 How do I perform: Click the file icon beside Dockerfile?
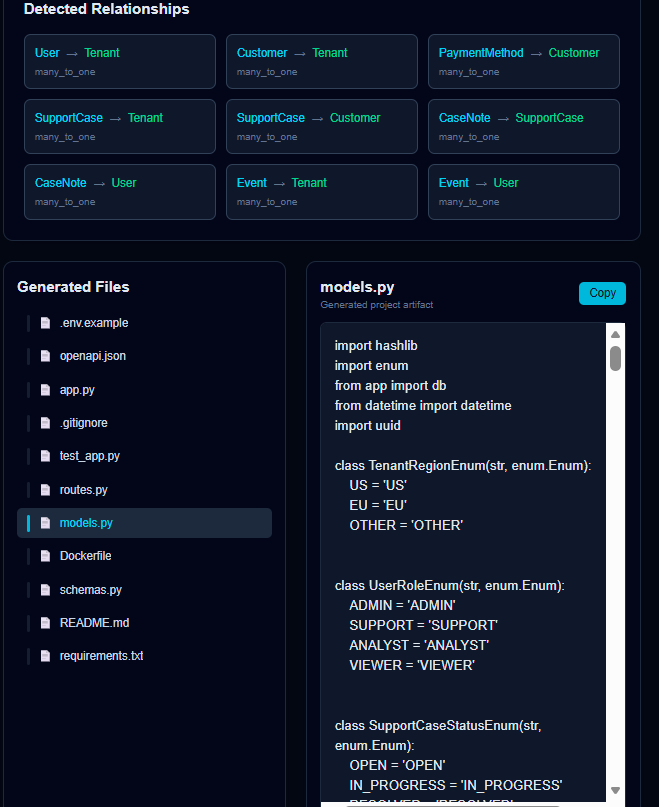[45, 555]
